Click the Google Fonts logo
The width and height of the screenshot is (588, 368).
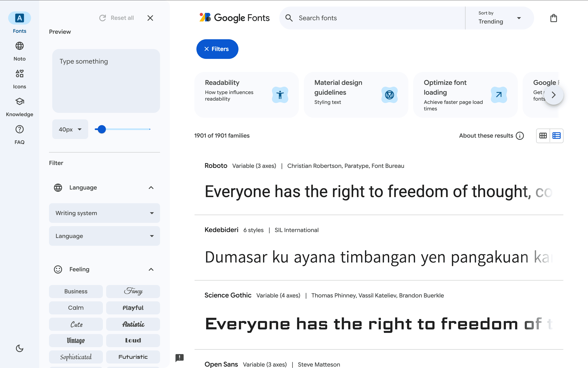coord(234,18)
